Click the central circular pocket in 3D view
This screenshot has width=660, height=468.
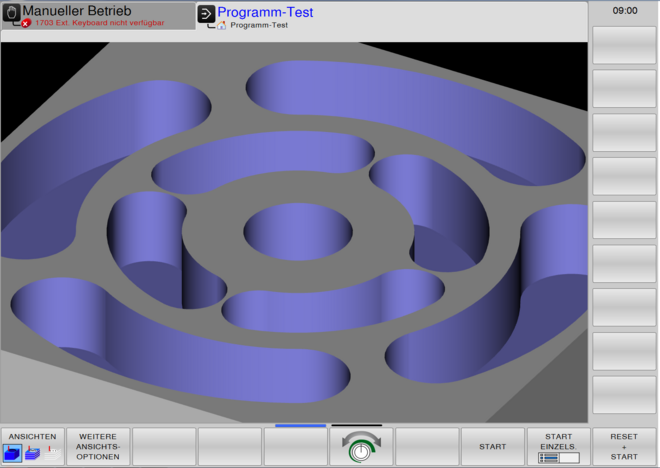[x=298, y=231]
